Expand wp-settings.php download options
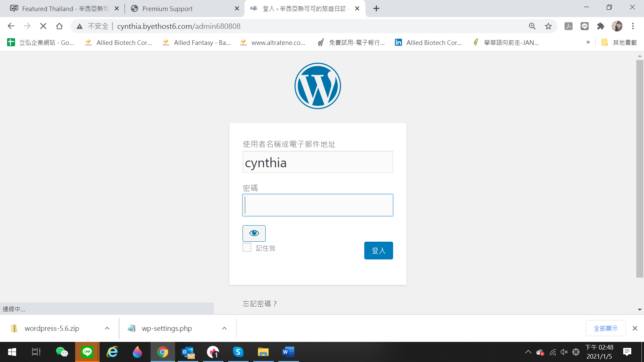Screen dimensions: 644x362 224,328
